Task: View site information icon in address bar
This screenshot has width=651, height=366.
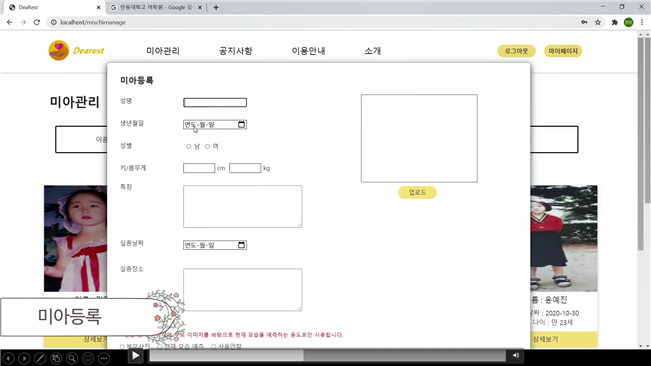Action: click(x=54, y=22)
